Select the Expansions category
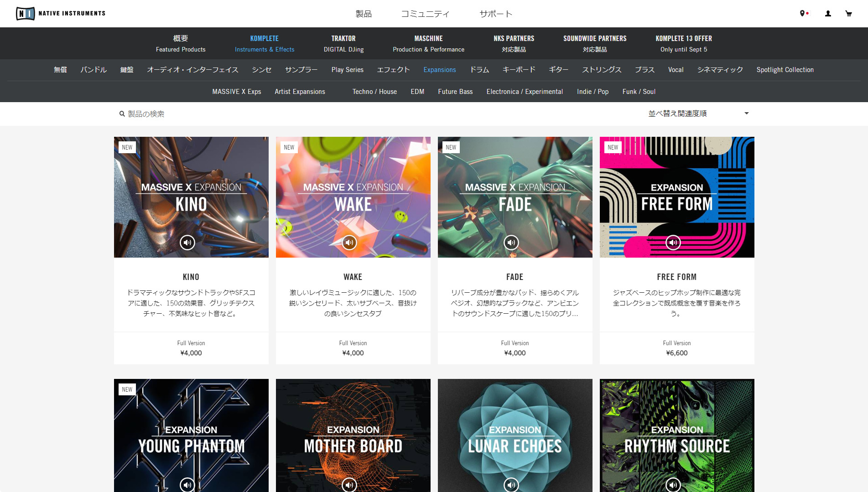 click(440, 70)
